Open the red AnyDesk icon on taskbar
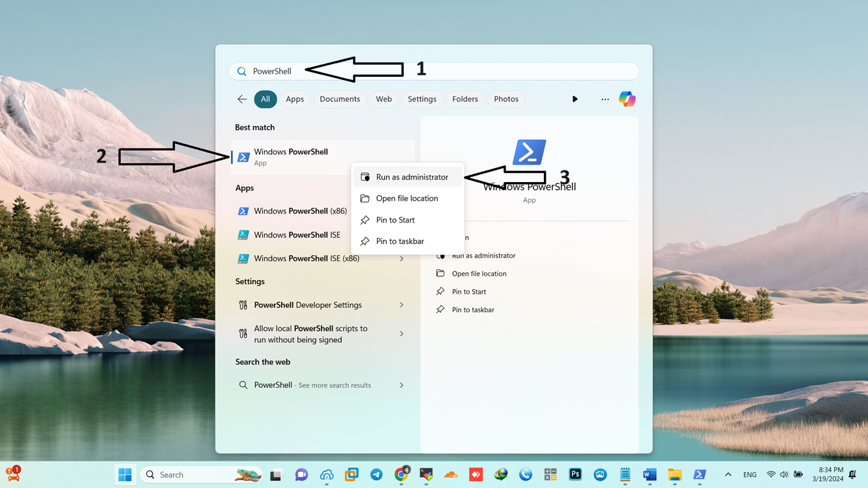The width and height of the screenshot is (868, 488). [x=476, y=475]
